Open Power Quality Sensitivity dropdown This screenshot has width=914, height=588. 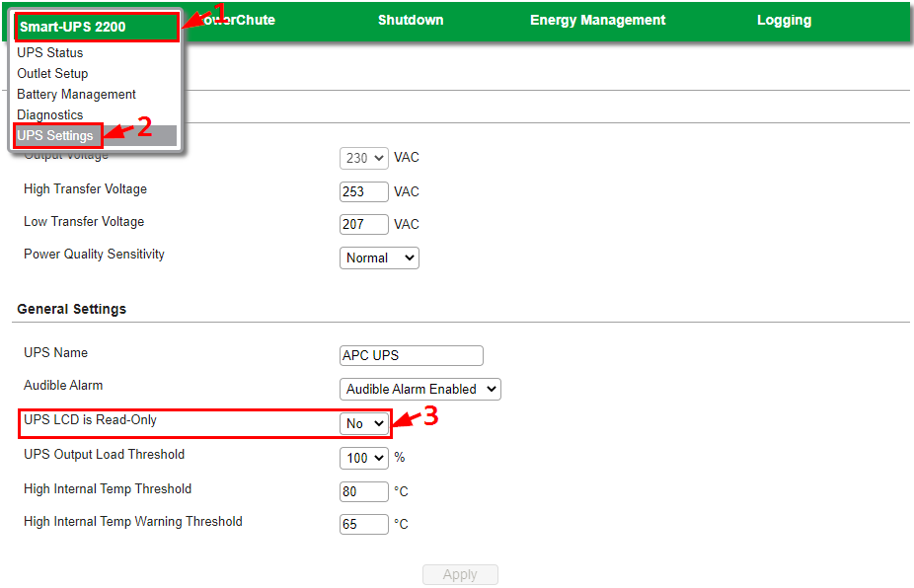pos(379,258)
